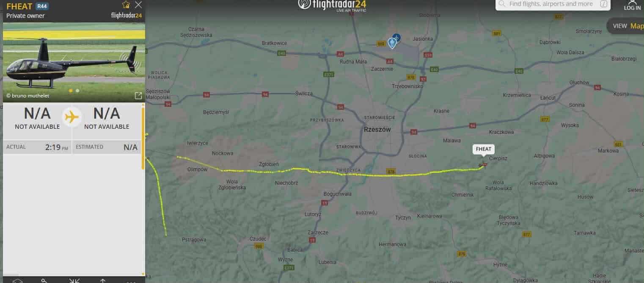644x283 pixels.
Task: Click the share upload arrow icon
Action: tap(102, 280)
